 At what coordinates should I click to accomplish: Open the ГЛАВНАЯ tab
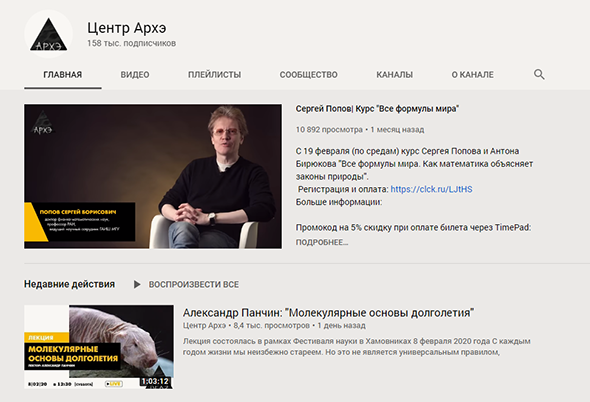click(x=62, y=75)
